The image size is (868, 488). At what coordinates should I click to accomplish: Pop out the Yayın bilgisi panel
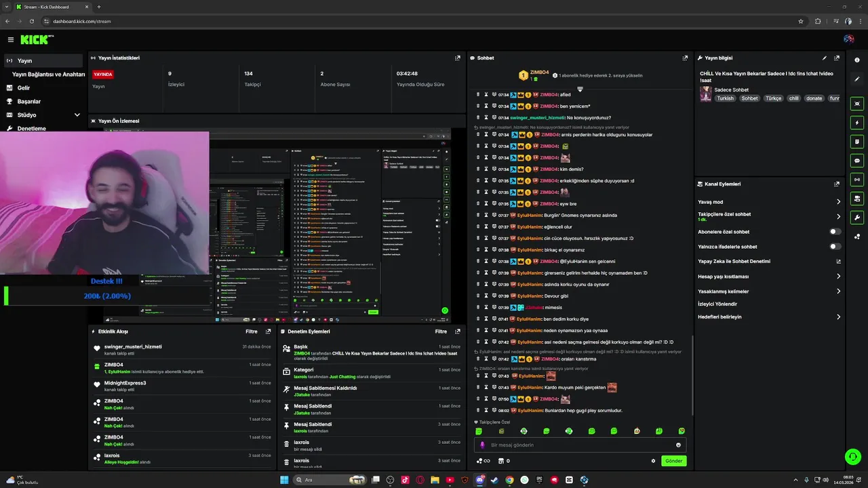tap(837, 58)
